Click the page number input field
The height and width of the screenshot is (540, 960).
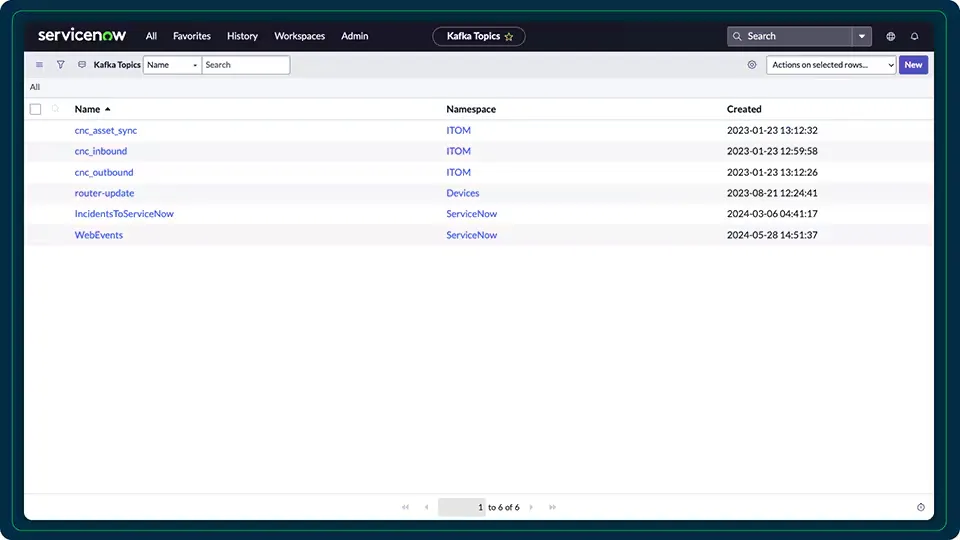click(462, 508)
